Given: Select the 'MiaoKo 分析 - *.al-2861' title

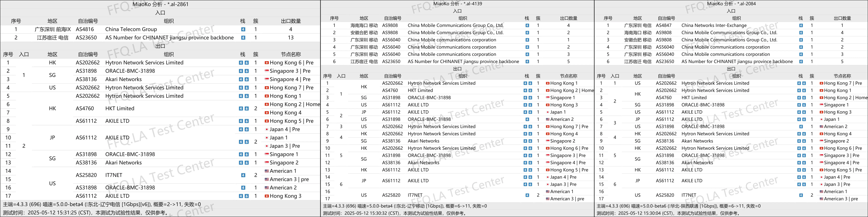Looking at the screenshot, I should (160, 4).
